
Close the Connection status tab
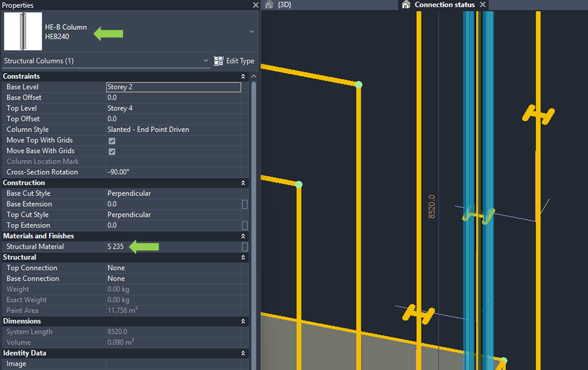click(483, 4)
